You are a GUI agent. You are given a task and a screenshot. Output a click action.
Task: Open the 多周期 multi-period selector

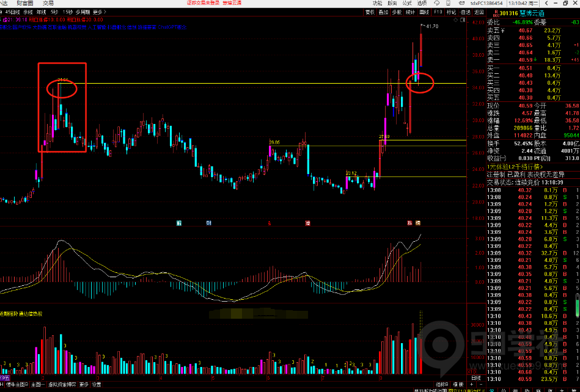pyautogui.click(x=83, y=12)
